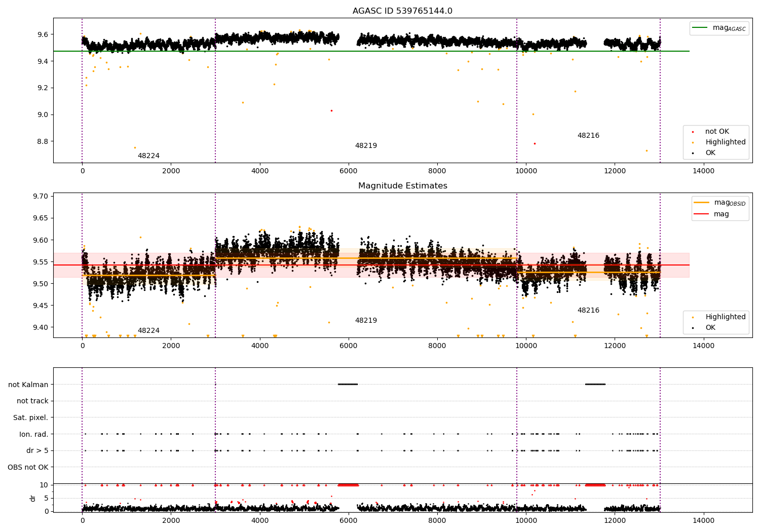Image resolution: width=760 pixels, height=532 pixels.
Task: Click the 48224 annotation in the Magnitude Estimates plot
Action: tap(148, 331)
